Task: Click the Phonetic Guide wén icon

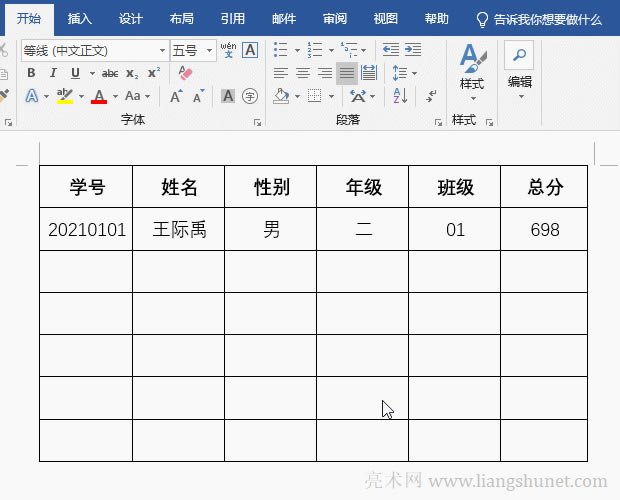Action: click(x=228, y=50)
